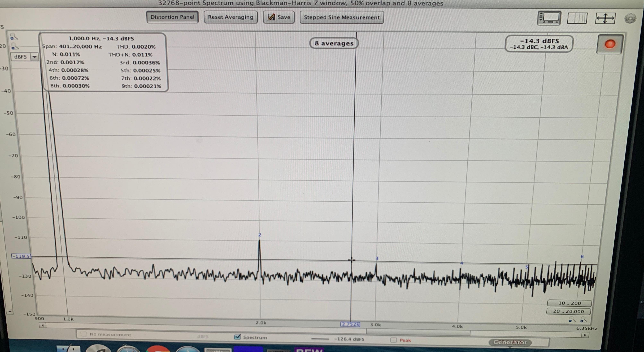Click '1,000.0 Hz, -14.3 dBFS' heading
This screenshot has height=352, width=644.
tap(101, 38)
